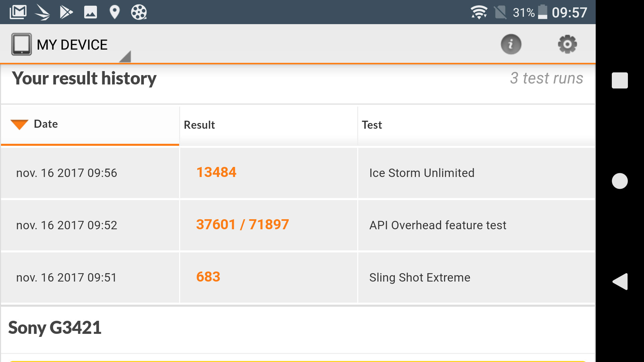
Task: Tap the battery 31% indicator
Action: point(530,12)
